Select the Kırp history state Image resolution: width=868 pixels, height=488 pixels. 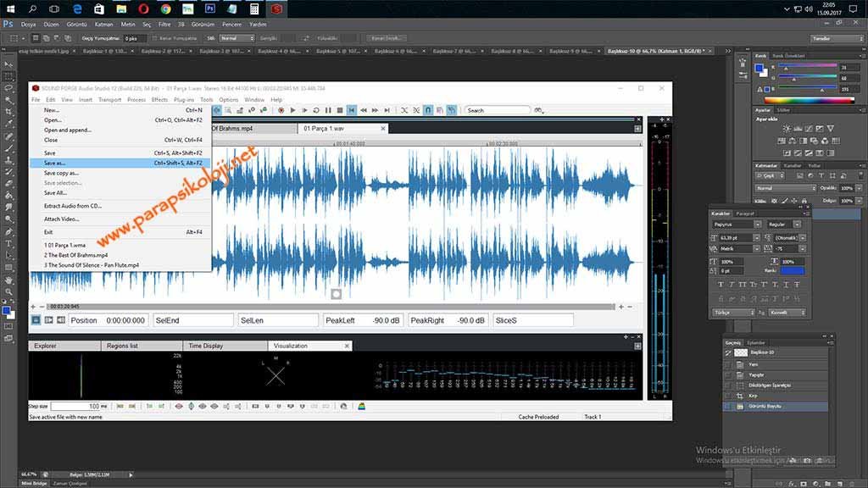[776, 396]
